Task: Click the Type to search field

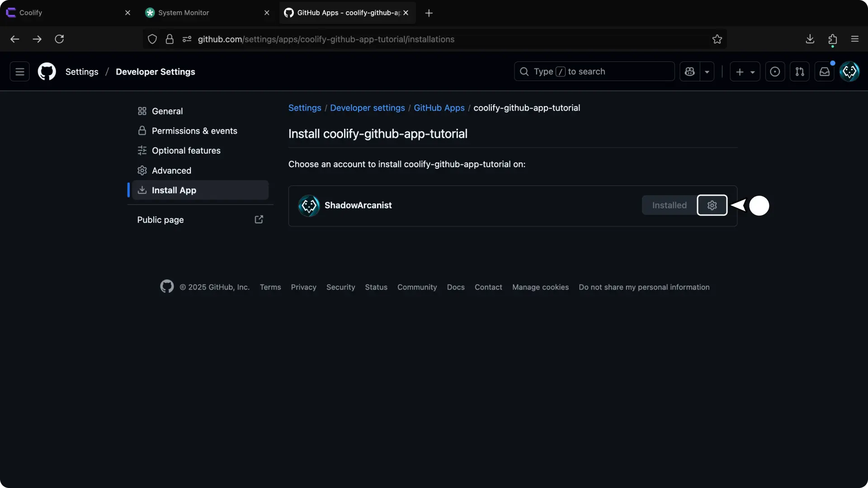Action: [x=594, y=71]
